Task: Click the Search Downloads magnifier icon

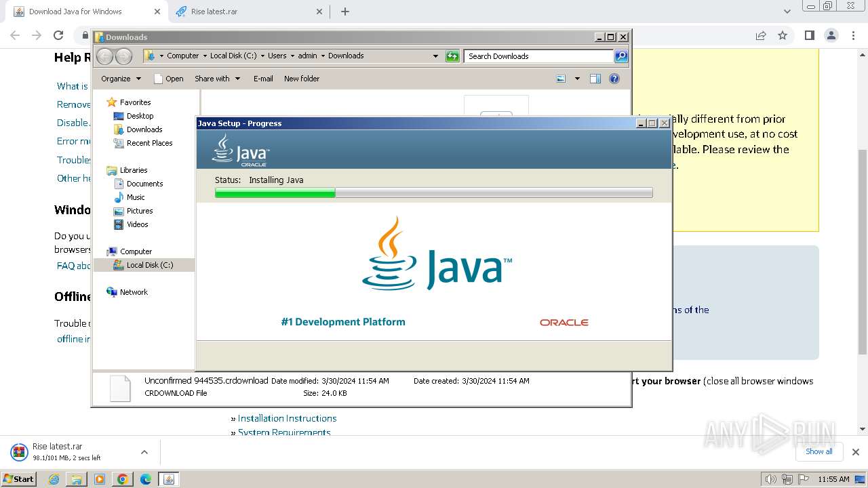Action: pyautogui.click(x=621, y=56)
